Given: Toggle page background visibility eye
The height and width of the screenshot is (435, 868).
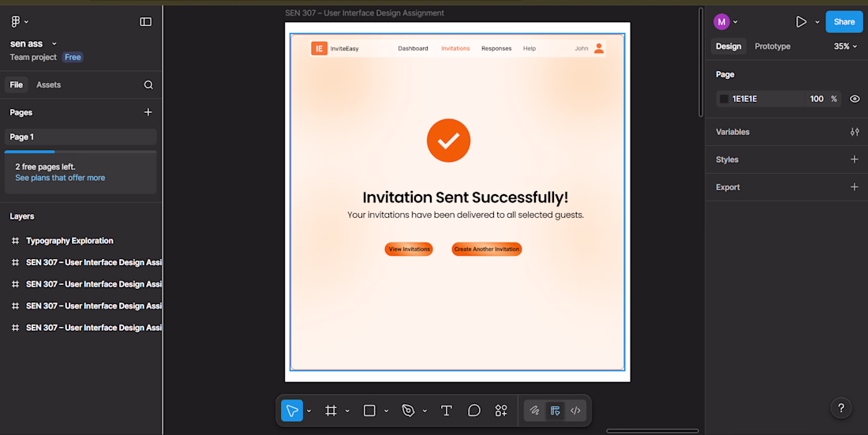Looking at the screenshot, I should [855, 99].
